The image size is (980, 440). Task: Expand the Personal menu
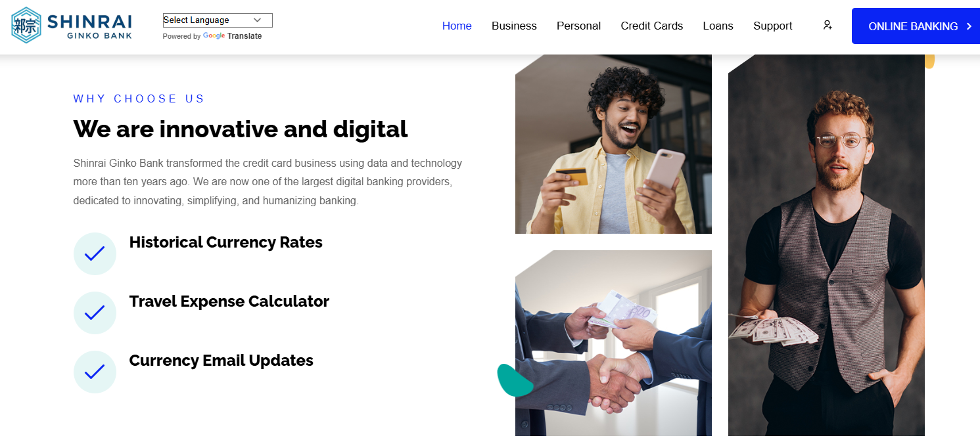click(578, 26)
